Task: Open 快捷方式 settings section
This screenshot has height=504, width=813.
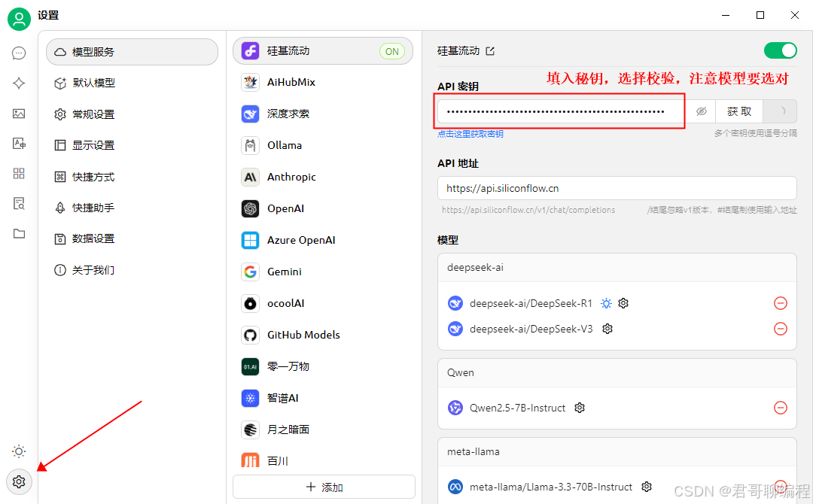Action: tap(132, 177)
